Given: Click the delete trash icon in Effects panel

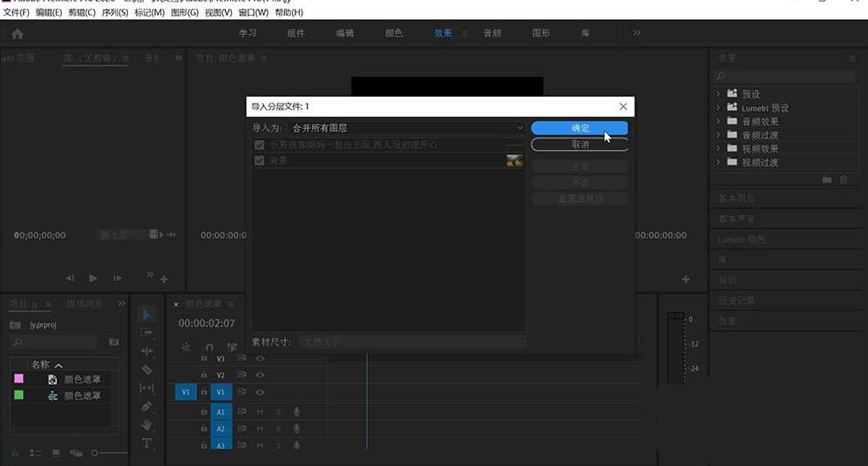Looking at the screenshot, I should 844,179.
